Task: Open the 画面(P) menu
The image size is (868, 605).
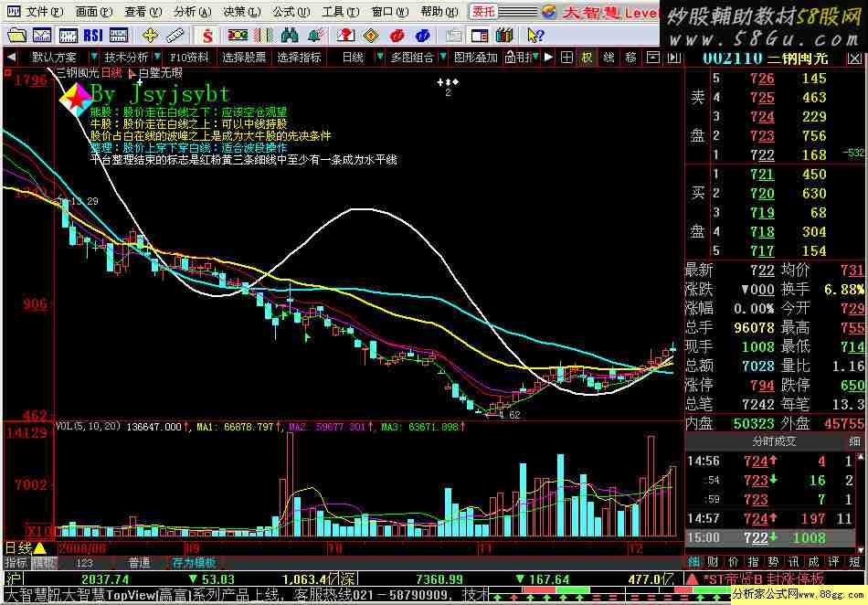Action: [x=94, y=12]
